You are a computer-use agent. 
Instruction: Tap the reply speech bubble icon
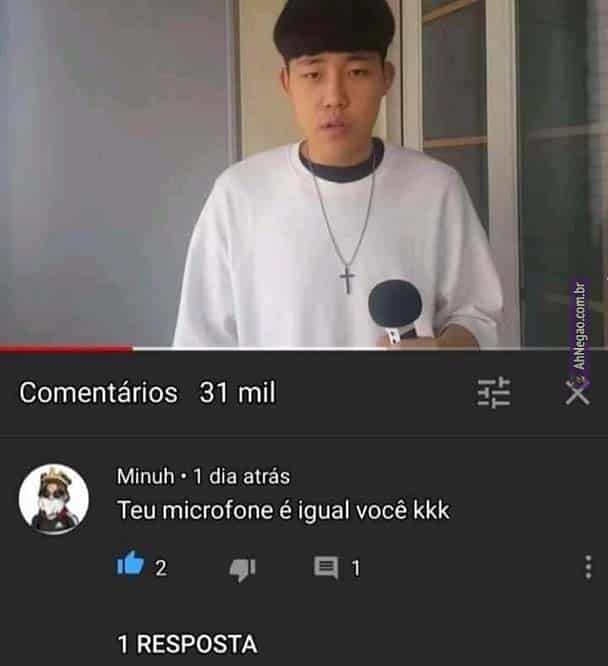point(326,568)
